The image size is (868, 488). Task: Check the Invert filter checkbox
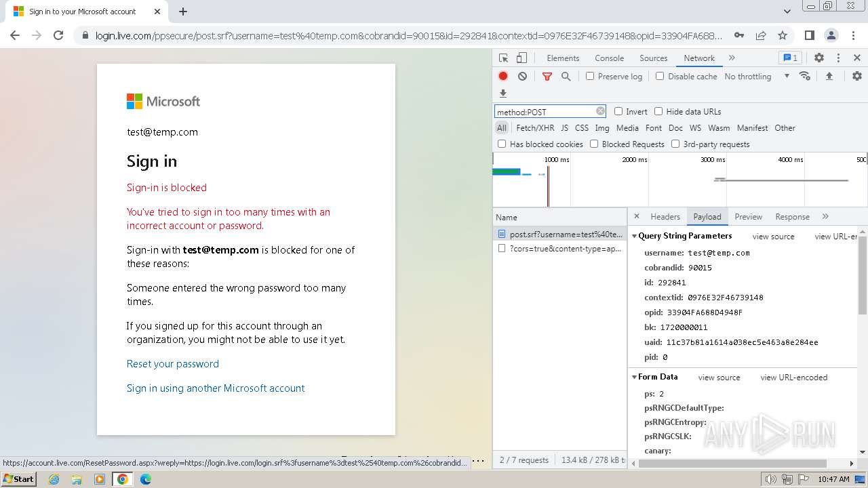click(618, 111)
